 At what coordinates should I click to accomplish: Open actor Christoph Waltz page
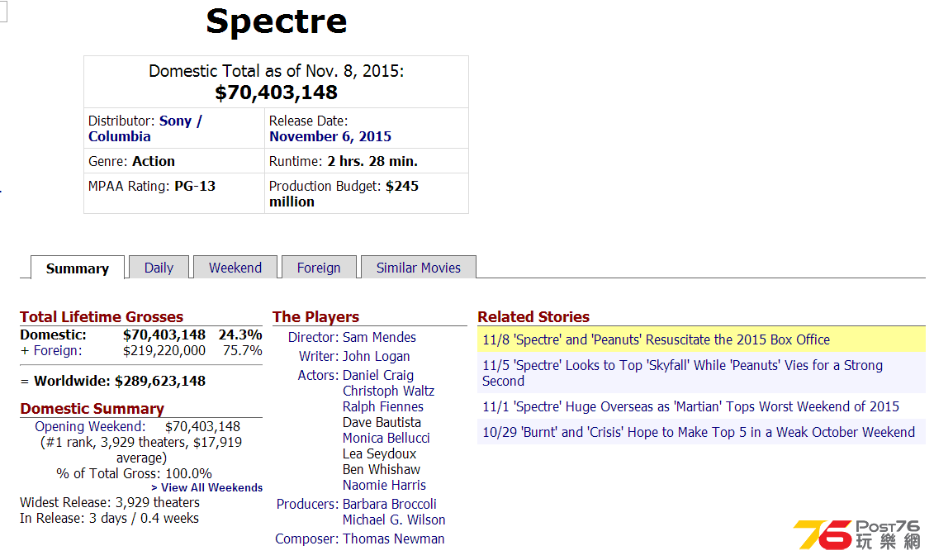[x=388, y=391]
